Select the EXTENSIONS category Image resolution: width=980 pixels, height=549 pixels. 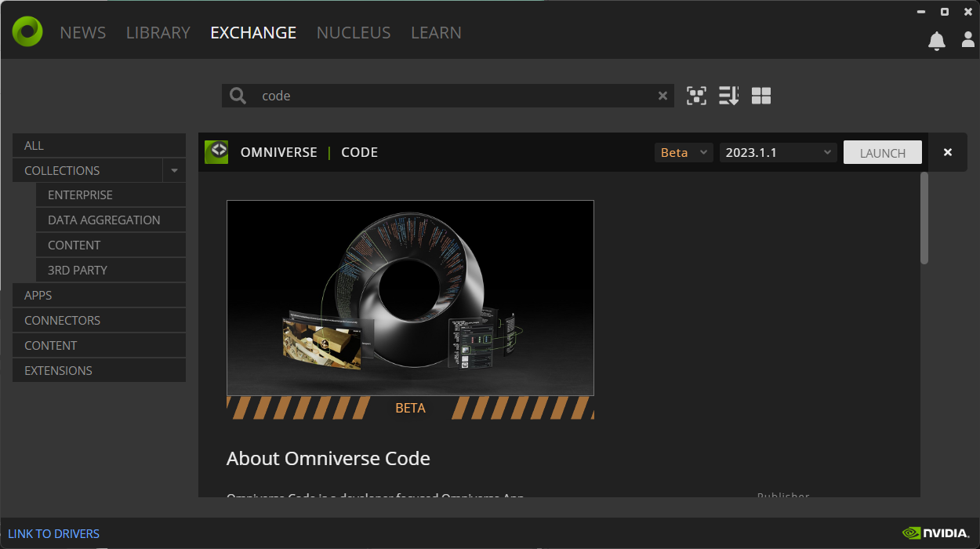point(99,370)
